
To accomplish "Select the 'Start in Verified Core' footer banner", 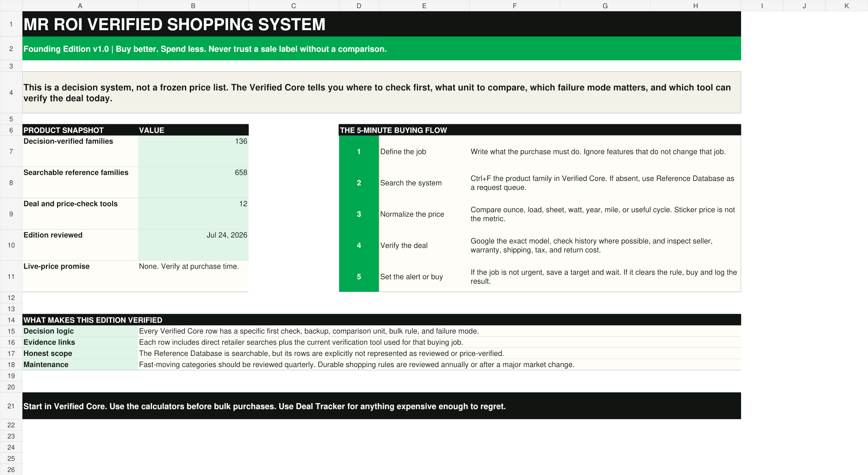I will tap(382, 406).
